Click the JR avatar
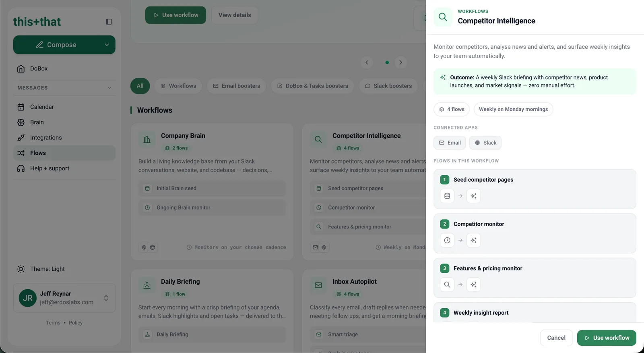The image size is (644, 353). coord(28,298)
